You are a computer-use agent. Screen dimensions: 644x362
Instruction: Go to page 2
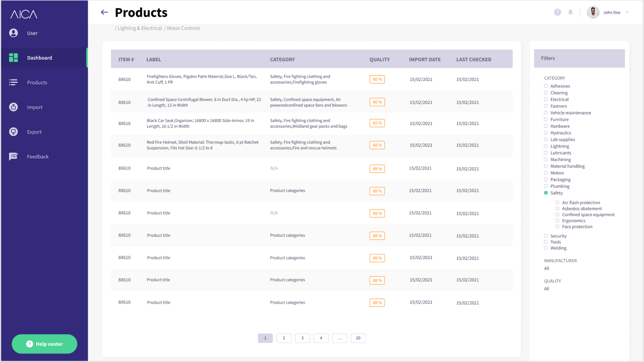coord(284,338)
